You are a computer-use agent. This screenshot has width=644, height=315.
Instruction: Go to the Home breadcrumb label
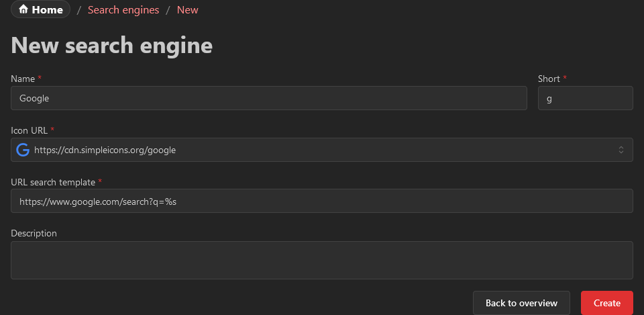pyautogui.click(x=48, y=10)
